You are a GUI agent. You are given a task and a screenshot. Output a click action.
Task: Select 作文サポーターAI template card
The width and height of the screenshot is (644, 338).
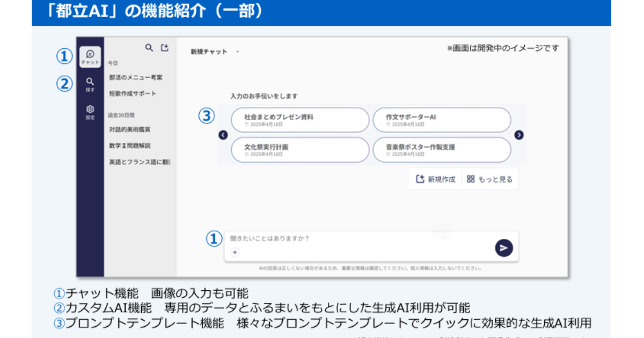(442, 120)
